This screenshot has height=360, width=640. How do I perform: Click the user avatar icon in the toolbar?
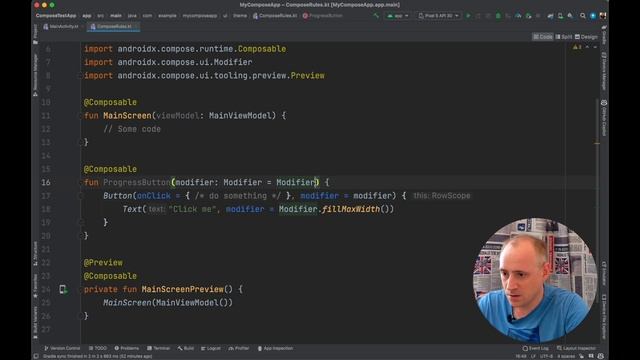[x=602, y=16]
